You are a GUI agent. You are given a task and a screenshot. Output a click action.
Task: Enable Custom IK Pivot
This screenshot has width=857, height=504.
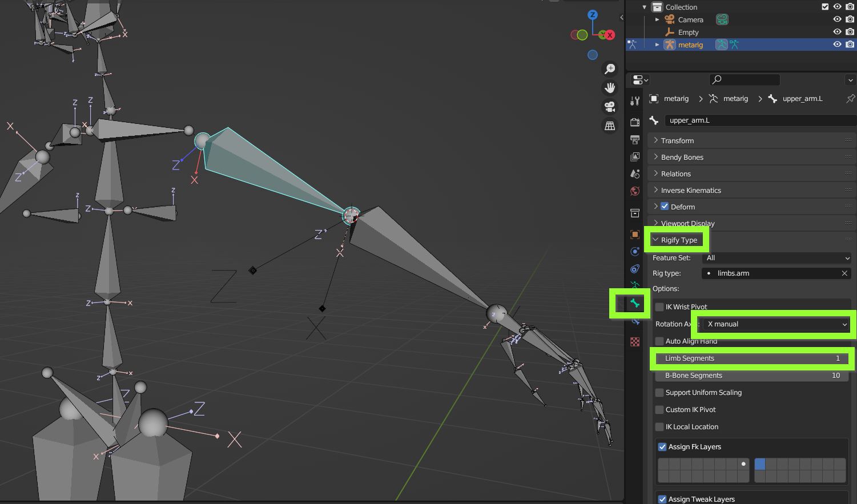tap(659, 409)
